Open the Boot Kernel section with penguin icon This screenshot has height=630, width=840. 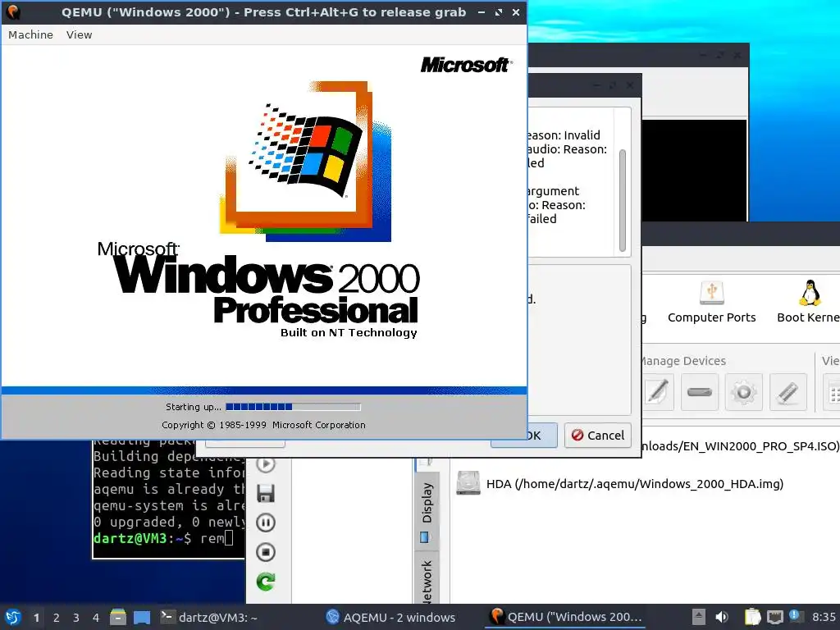809,303
